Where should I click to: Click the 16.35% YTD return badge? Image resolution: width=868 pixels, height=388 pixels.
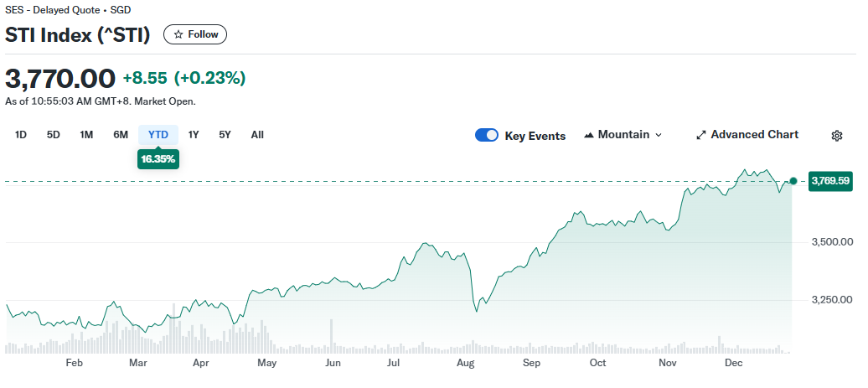(158, 158)
